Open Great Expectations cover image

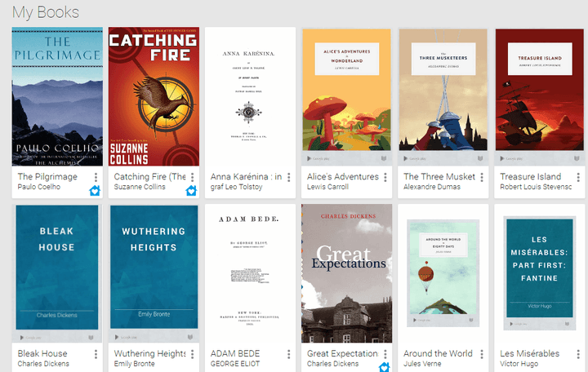347,273
